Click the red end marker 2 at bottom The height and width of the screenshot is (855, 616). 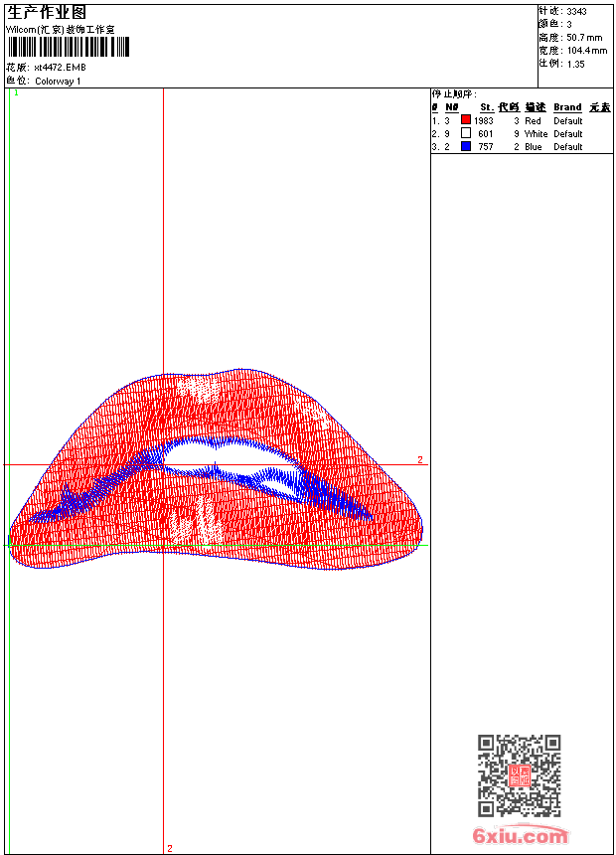[170, 848]
